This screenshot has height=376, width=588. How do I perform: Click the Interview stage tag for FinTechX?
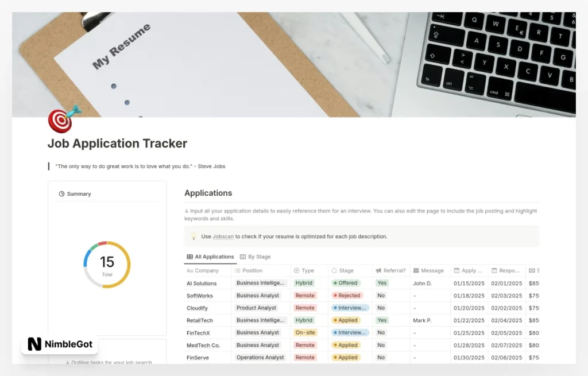[350, 332]
